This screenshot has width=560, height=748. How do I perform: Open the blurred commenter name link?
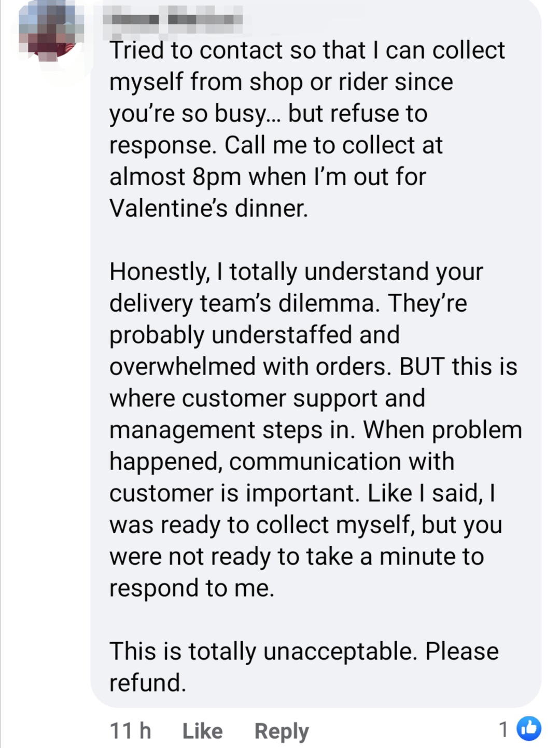point(173,19)
